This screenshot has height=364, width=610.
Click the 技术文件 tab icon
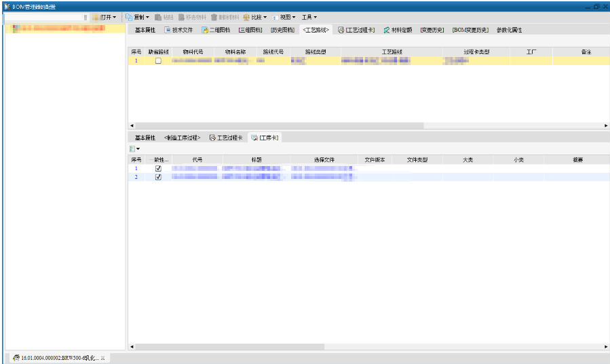(167, 31)
